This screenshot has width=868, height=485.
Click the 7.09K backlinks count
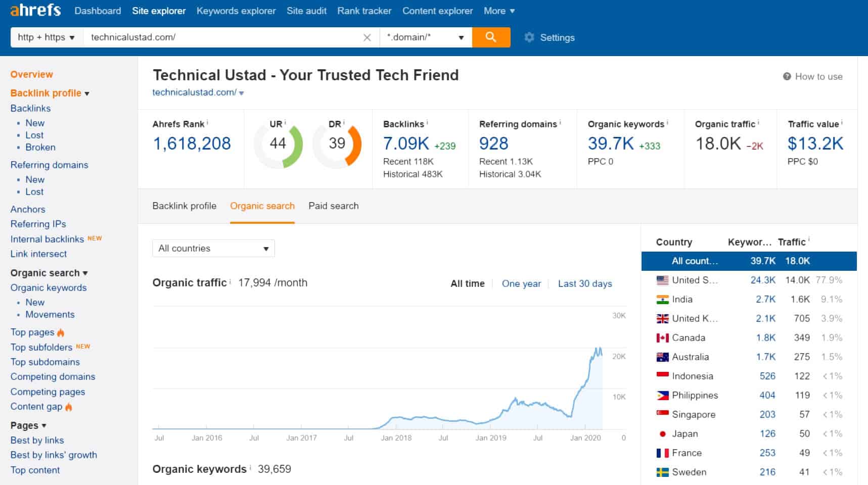406,143
